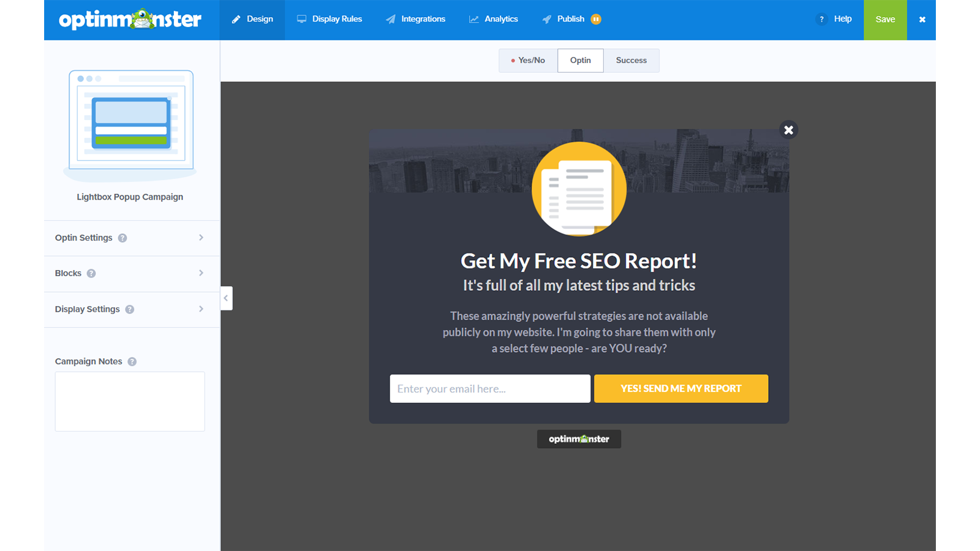The height and width of the screenshot is (551, 980).
Task: Click help icon next to Campaign Notes
Action: [x=132, y=362]
